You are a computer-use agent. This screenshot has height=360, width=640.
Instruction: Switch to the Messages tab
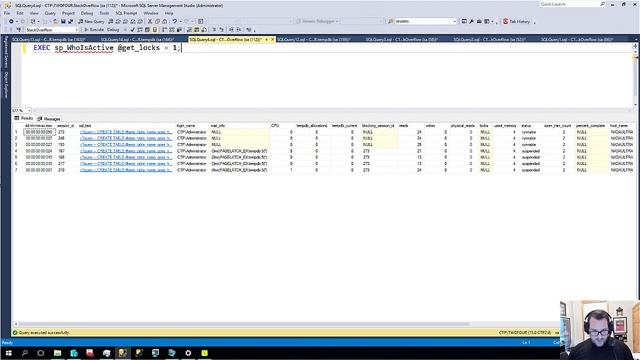point(49,119)
